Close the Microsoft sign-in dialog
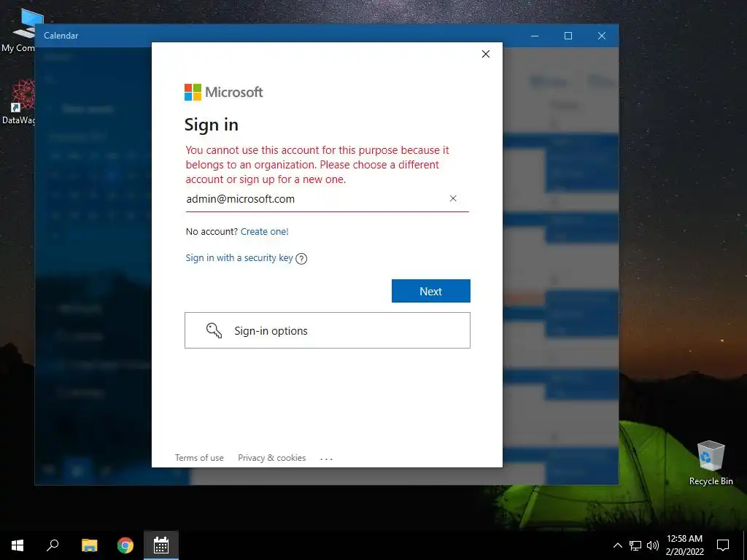The height and width of the screenshot is (560, 747). click(x=485, y=54)
